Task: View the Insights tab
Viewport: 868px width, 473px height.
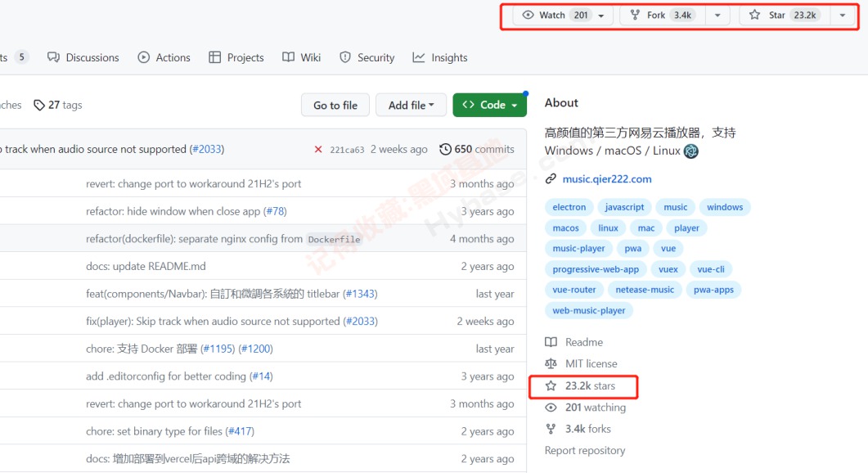Action: tap(440, 57)
